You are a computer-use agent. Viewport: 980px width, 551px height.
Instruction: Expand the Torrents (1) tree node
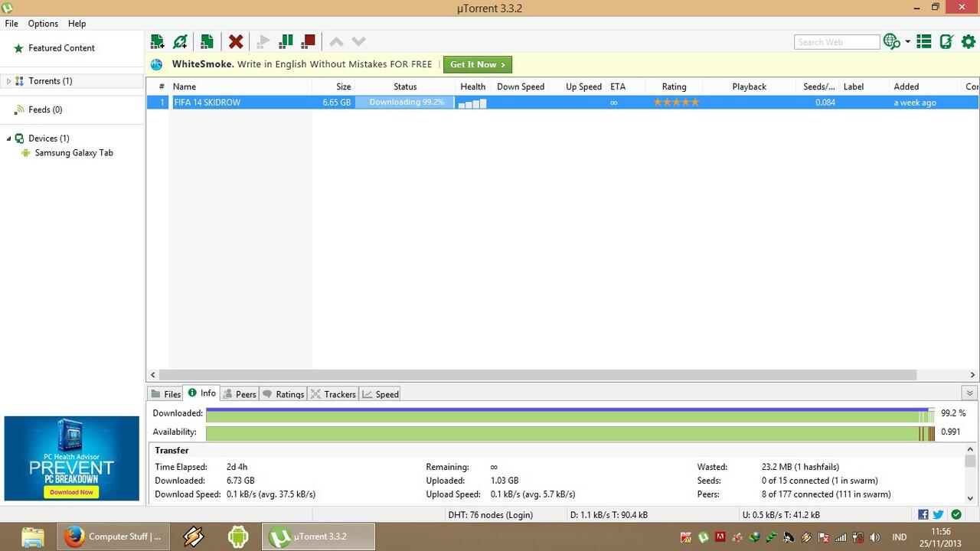[8, 81]
